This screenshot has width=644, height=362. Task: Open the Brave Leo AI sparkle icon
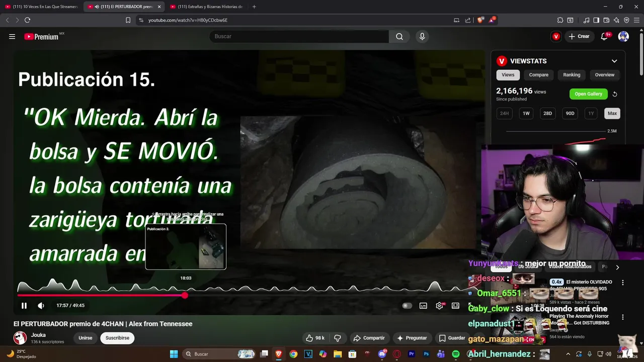pos(616,20)
